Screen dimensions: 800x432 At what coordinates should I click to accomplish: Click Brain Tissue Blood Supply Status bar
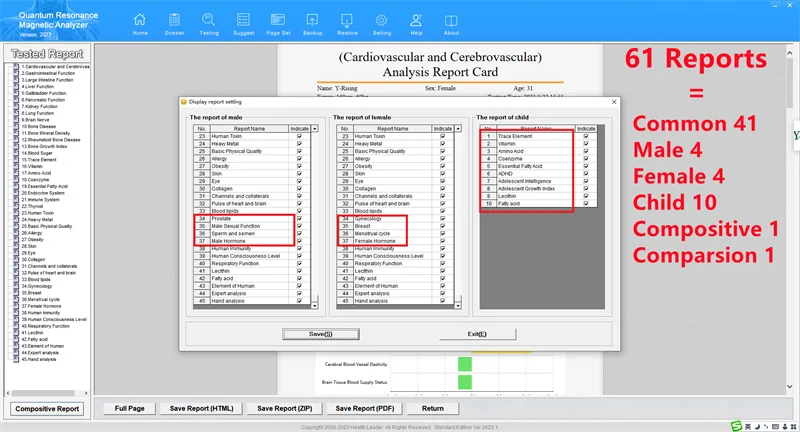tap(465, 382)
